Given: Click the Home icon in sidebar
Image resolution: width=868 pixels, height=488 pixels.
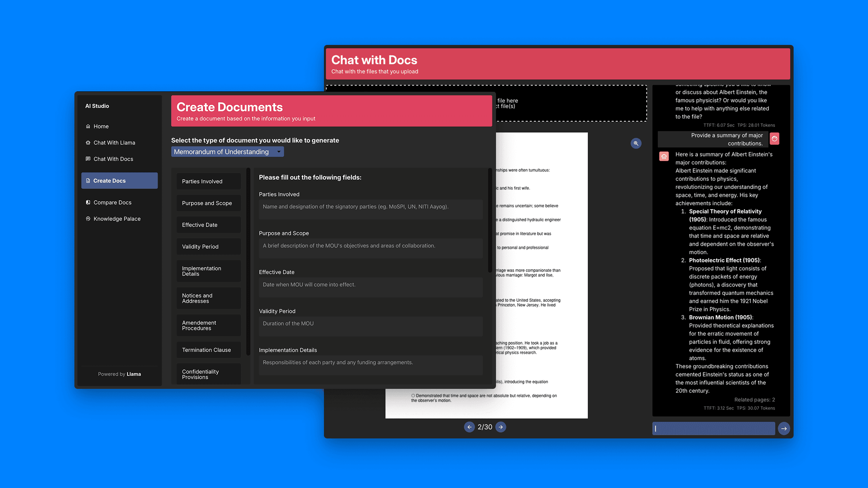Looking at the screenshot, I should click(88, 126).
